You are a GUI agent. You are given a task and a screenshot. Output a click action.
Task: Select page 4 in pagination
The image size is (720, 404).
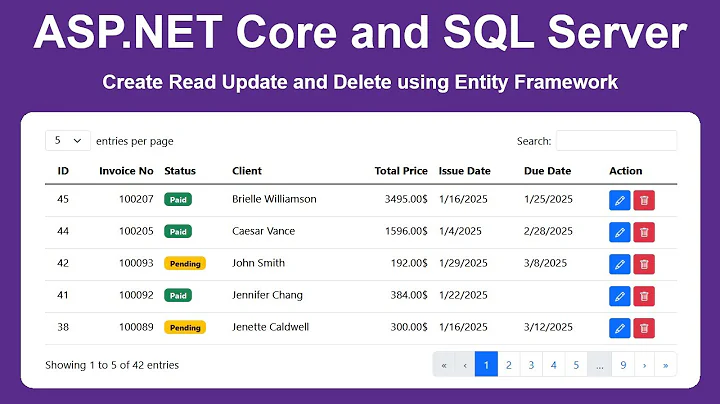pos(554,365)
